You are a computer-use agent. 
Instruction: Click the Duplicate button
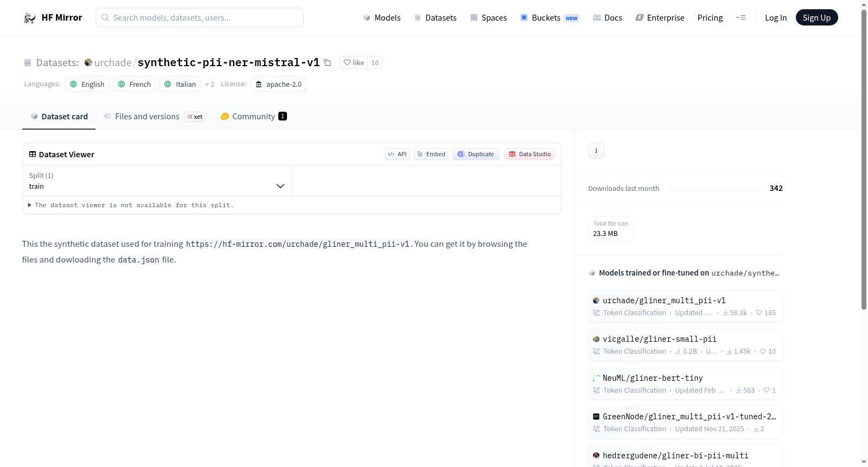(x=476, y=154)
